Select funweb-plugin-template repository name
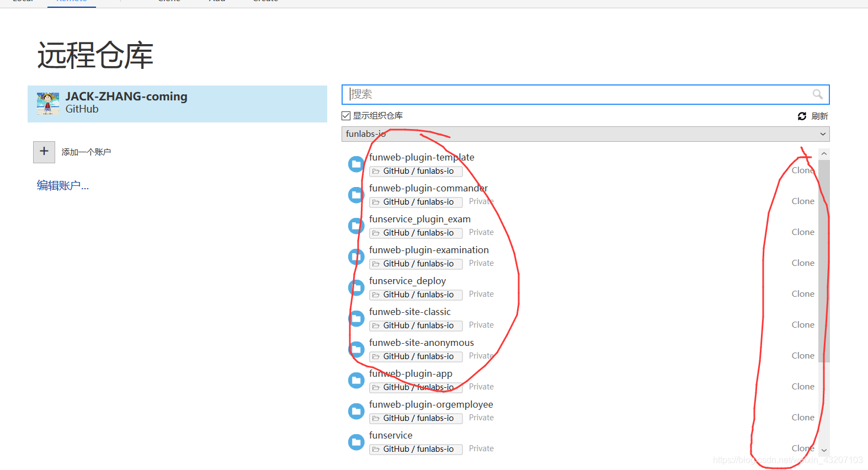This screenshot has height=470, width=868. click(x=422, y=157)
